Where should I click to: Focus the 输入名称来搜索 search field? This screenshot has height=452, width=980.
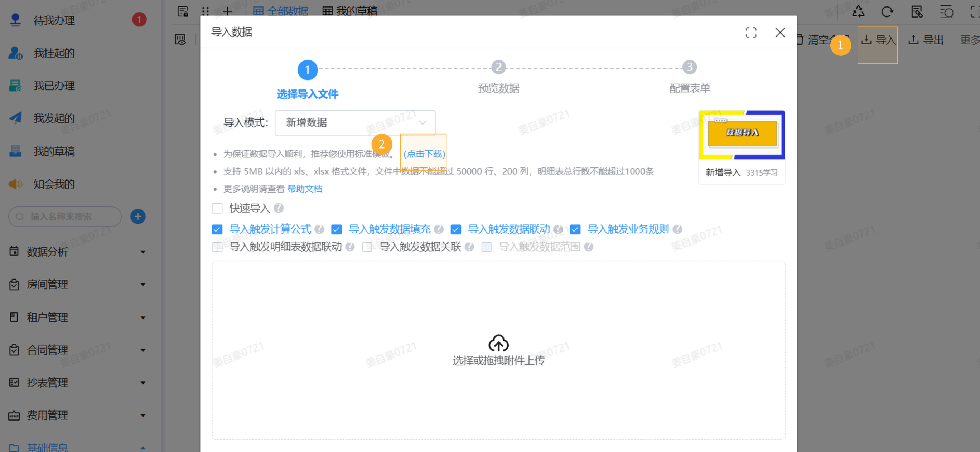coord(65,216)
